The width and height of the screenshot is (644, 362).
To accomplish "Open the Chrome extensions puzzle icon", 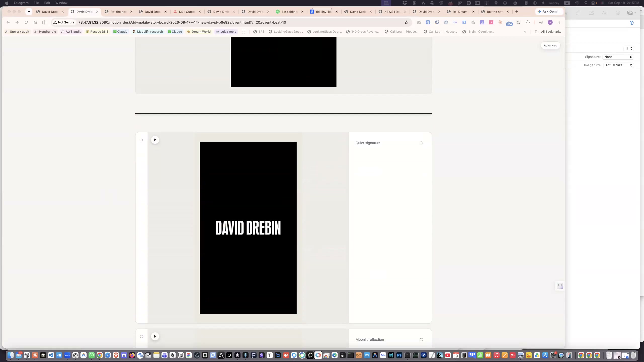I will 528,22.
